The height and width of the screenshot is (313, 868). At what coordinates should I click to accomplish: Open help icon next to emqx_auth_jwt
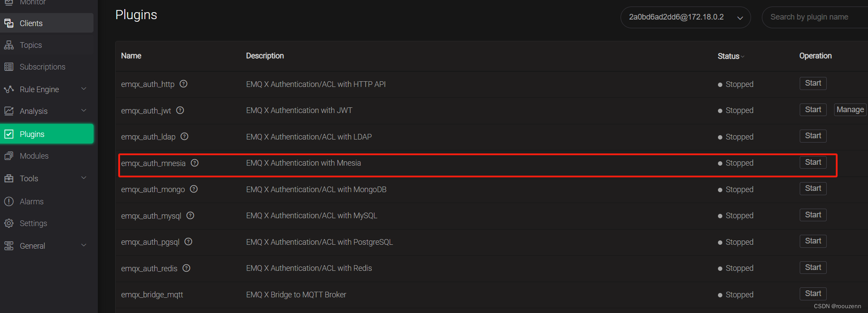[x=180, y=110]
